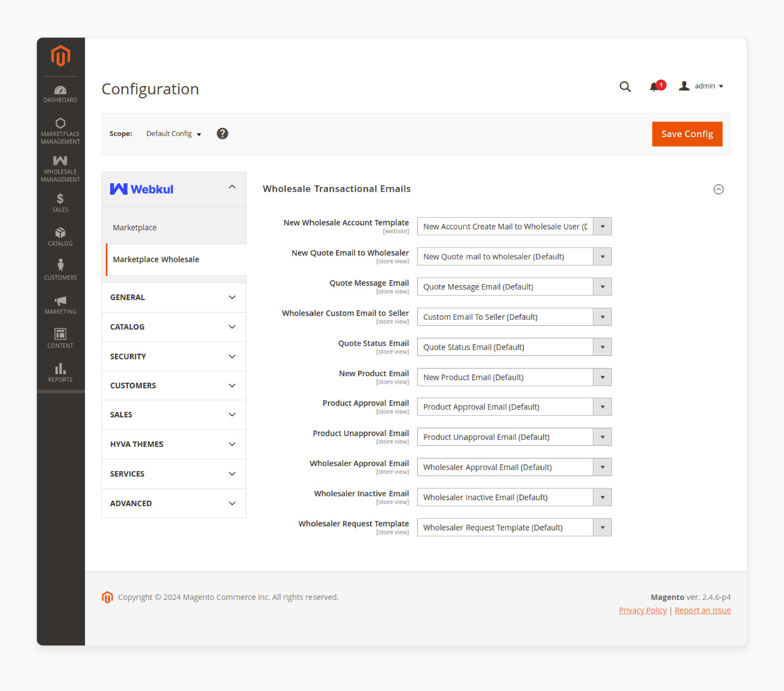Expand the GENERAL config section

coord(174,297)
